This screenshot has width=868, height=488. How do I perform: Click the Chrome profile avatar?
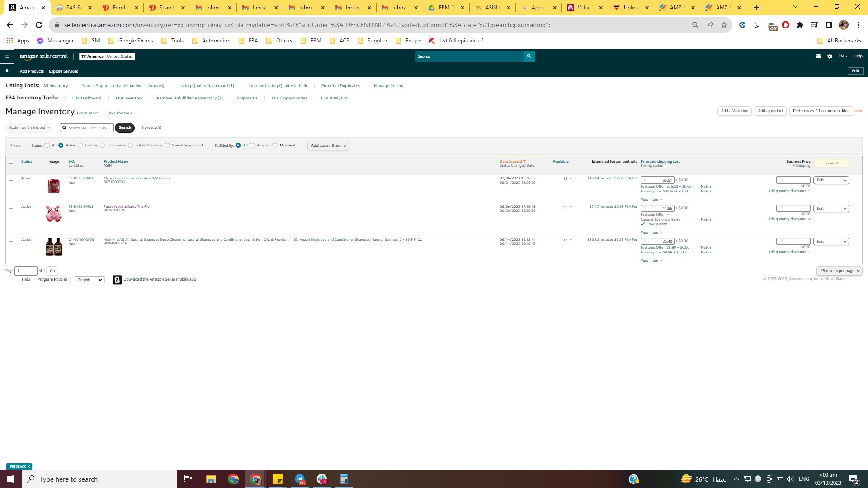click(844, 25)
